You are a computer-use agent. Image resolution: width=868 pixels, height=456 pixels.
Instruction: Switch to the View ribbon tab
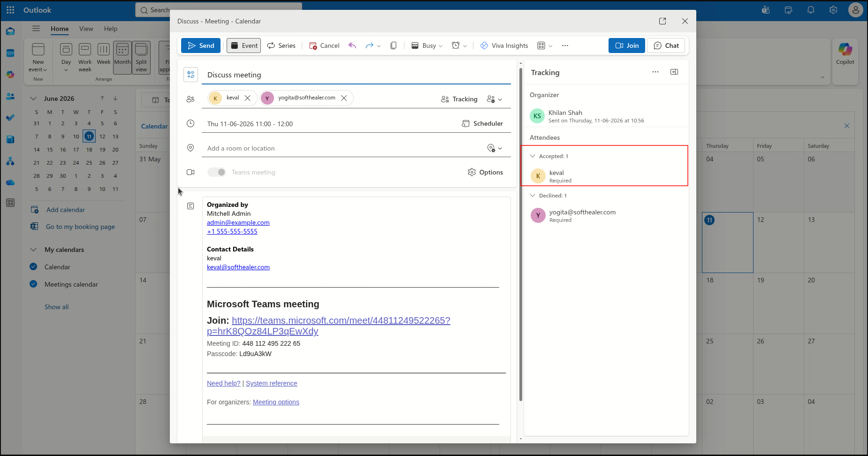coord(86,29)
